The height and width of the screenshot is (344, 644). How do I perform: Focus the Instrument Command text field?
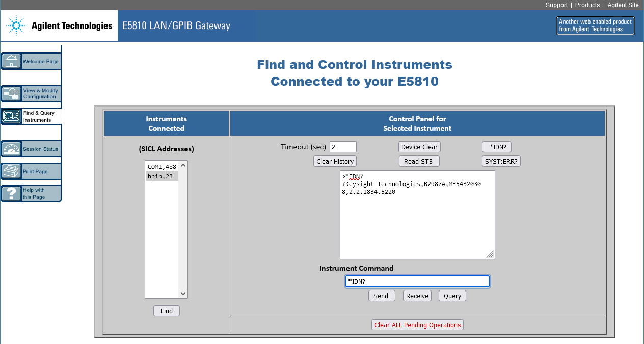417,281
